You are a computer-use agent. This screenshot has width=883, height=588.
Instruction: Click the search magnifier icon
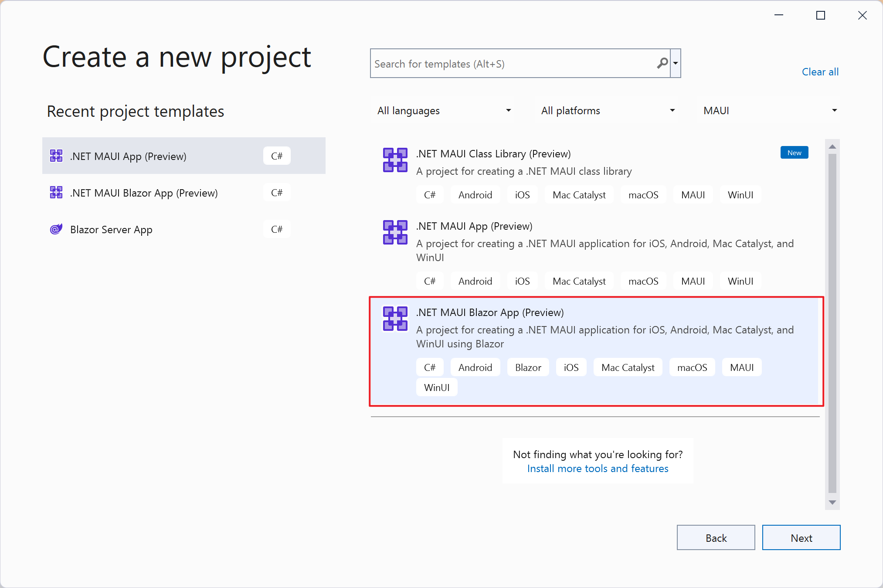(662, 64)
